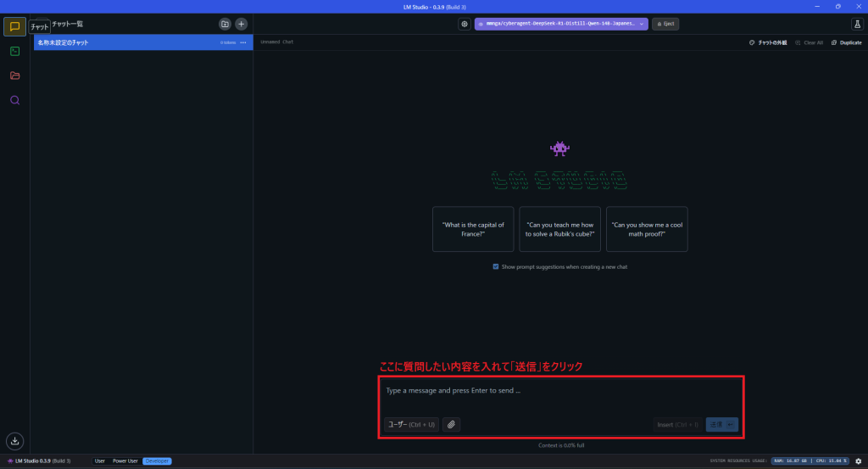Open the Developer terminal icon in the sidebar
868x469 pixels.
pos(14,51)
